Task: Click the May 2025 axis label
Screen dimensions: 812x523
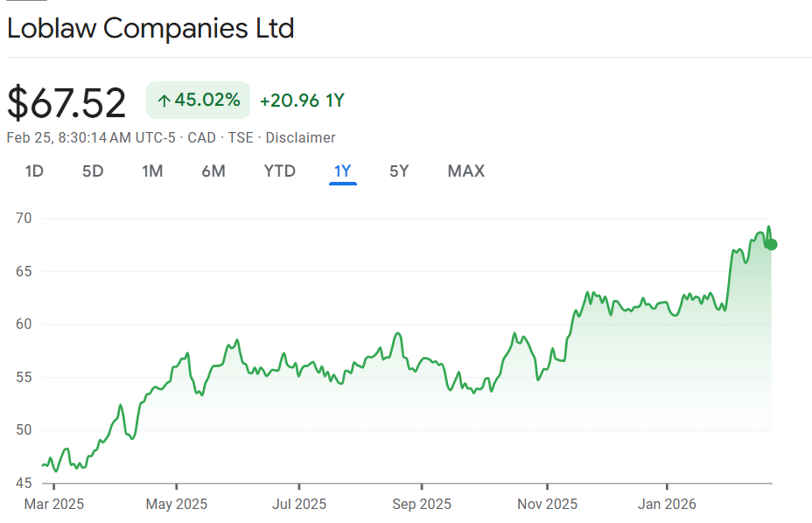Action: tap(176, 504)
